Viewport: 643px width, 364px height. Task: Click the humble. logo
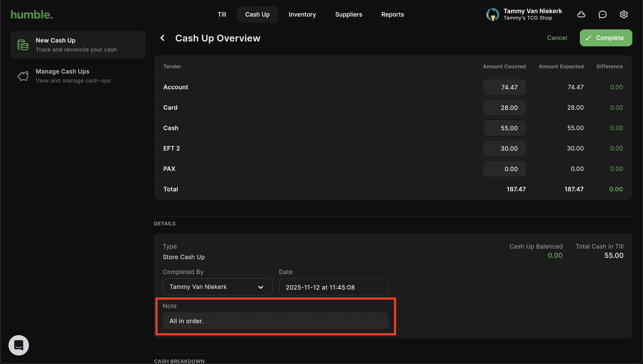(32, 14)
